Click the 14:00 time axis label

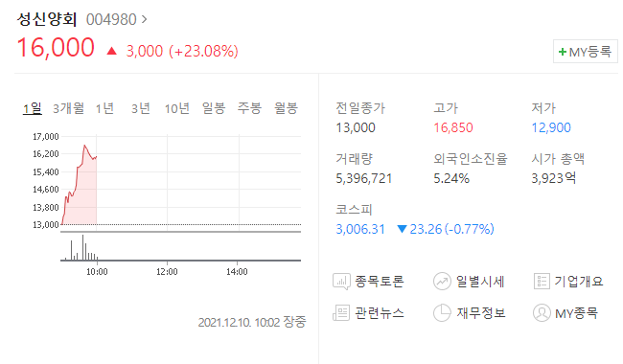tap(237, 272)
